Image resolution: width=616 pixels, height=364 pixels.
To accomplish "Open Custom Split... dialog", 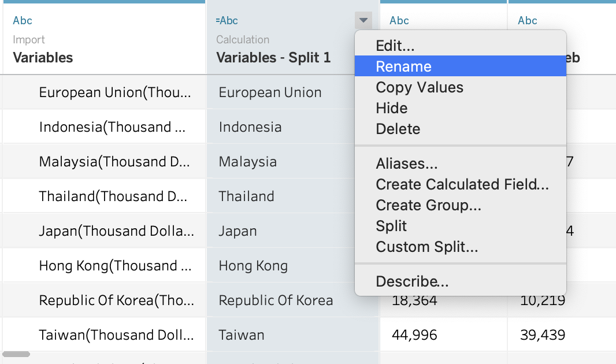I will (x=426, y=247).
